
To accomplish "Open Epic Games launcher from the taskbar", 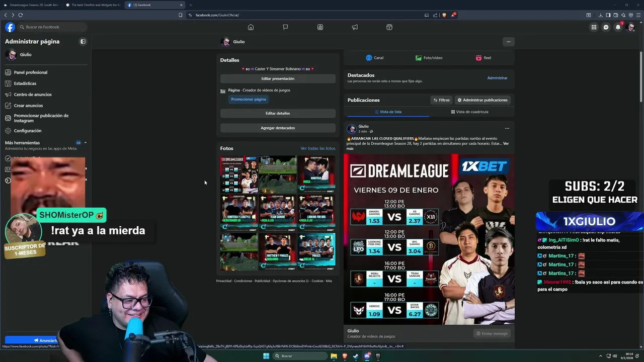I will click(378, 356).
